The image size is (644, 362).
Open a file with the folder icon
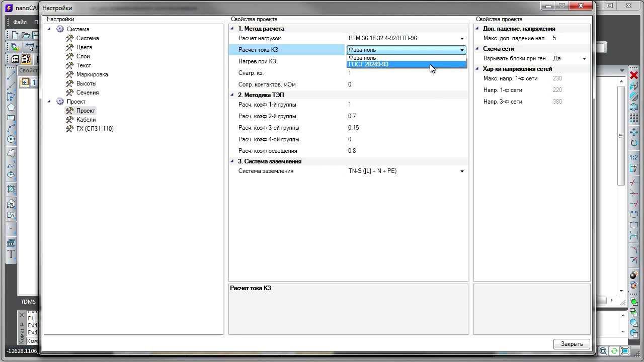[x=26, y=35]
